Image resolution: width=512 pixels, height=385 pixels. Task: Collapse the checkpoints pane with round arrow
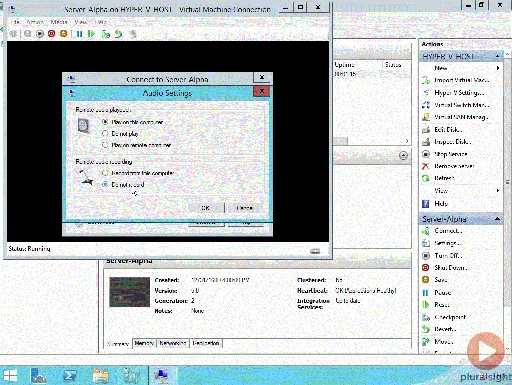[403, 155]
